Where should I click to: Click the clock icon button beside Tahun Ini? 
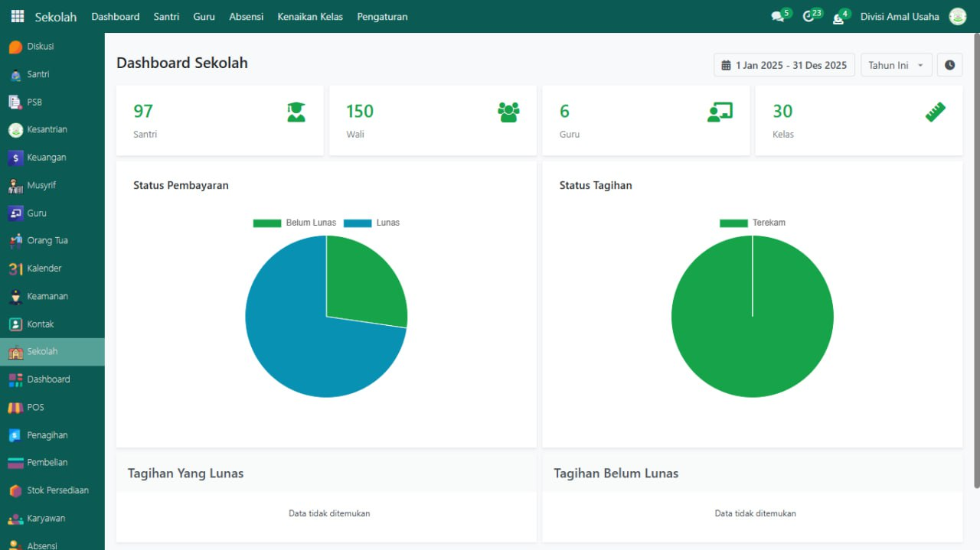pyautogui.click(x=949, y=65)
